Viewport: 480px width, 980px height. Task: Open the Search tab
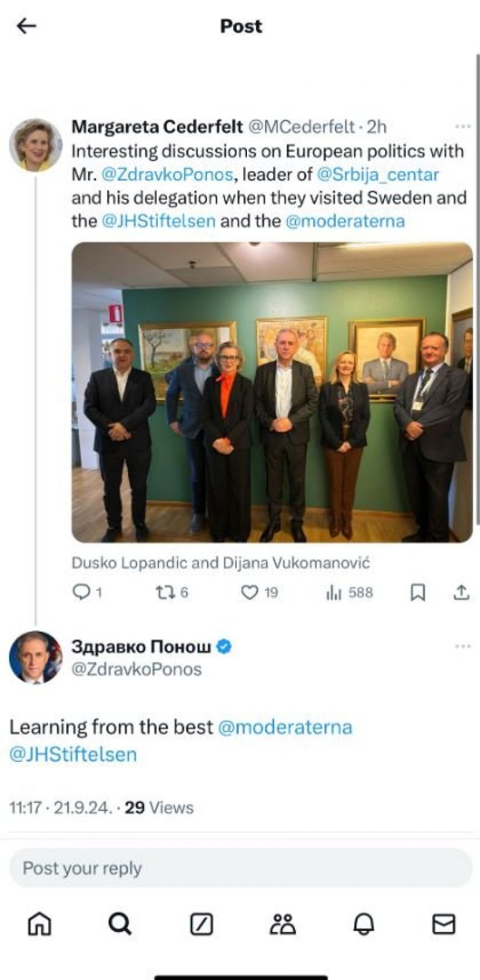tap(120, 924)
